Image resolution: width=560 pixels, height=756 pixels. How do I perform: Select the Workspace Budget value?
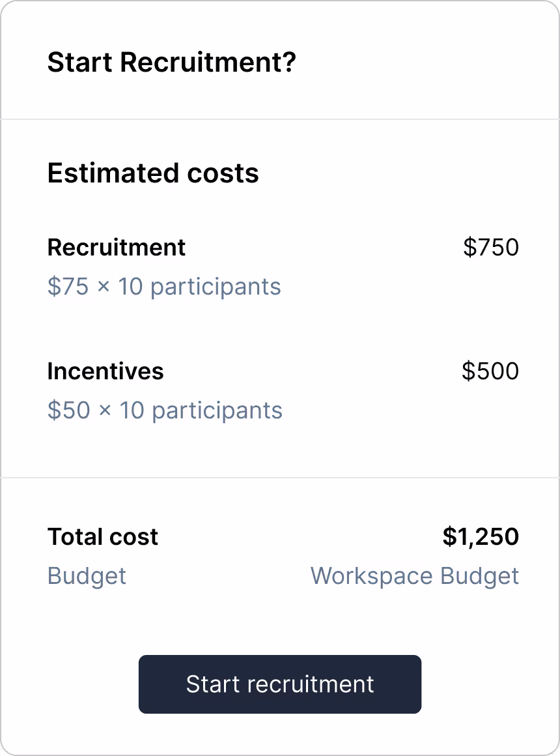(x=414, y=576)
